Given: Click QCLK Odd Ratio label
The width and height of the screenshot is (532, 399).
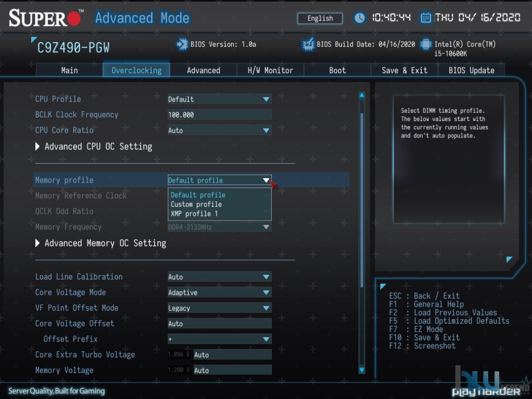Looking at the screenshot, I should (64, 211).
